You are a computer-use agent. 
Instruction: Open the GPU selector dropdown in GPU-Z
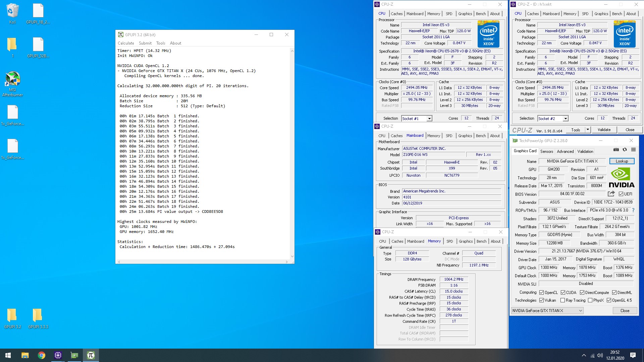[x=547, y=311]
